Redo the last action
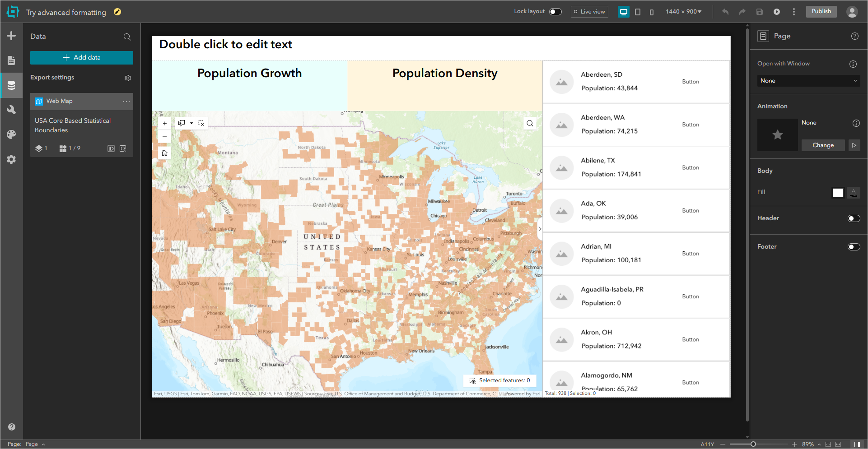 (x=742, y=12)
